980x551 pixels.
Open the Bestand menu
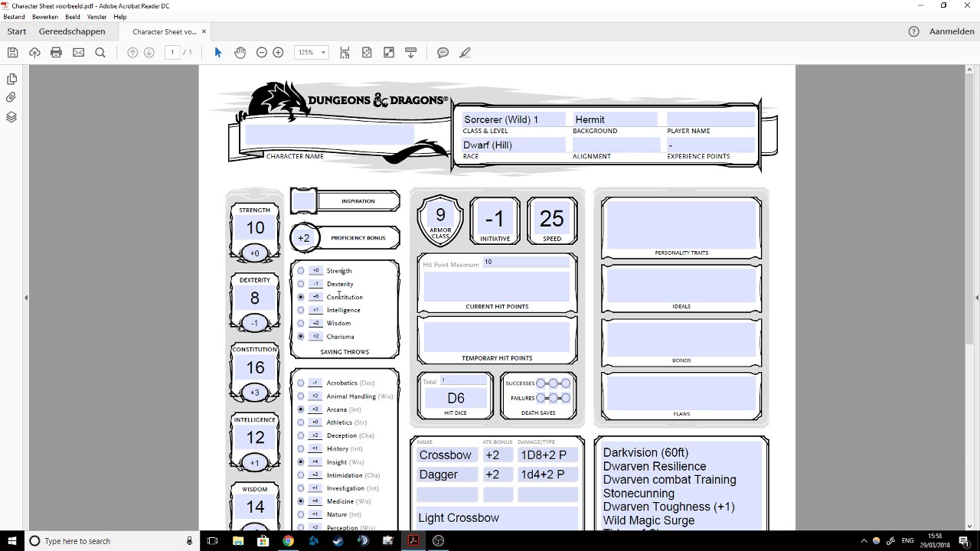[14, 17]
